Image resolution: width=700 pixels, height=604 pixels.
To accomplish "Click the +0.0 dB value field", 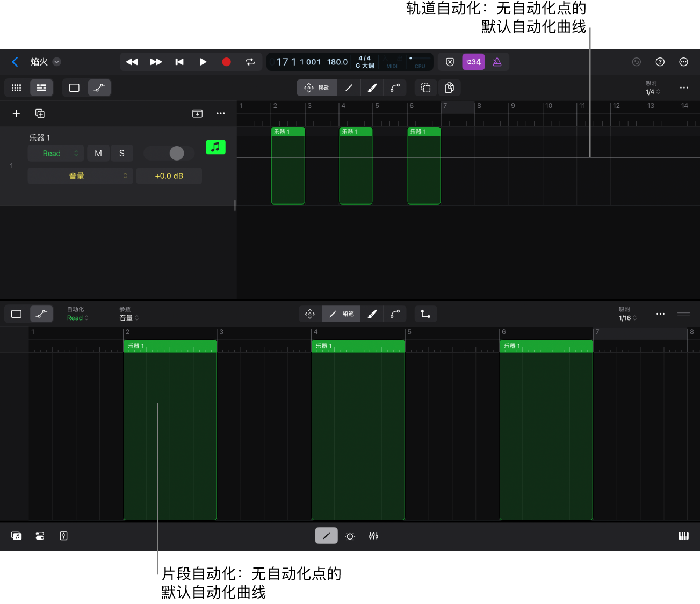I will click(x=169, y=176).
